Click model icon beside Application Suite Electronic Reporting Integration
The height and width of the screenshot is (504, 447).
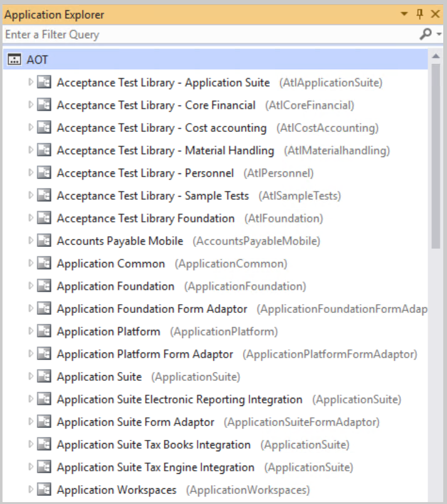pyautogui.click(x=44, y=398)
